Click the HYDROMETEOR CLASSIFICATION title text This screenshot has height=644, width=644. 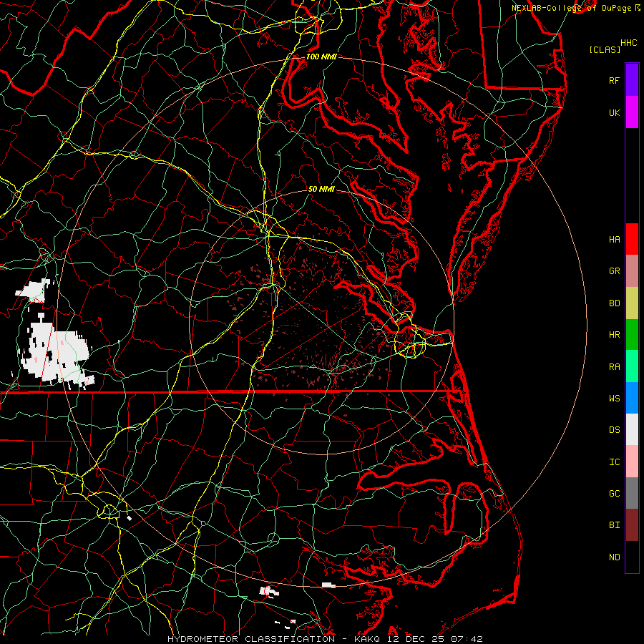click(x=251, y=639)
